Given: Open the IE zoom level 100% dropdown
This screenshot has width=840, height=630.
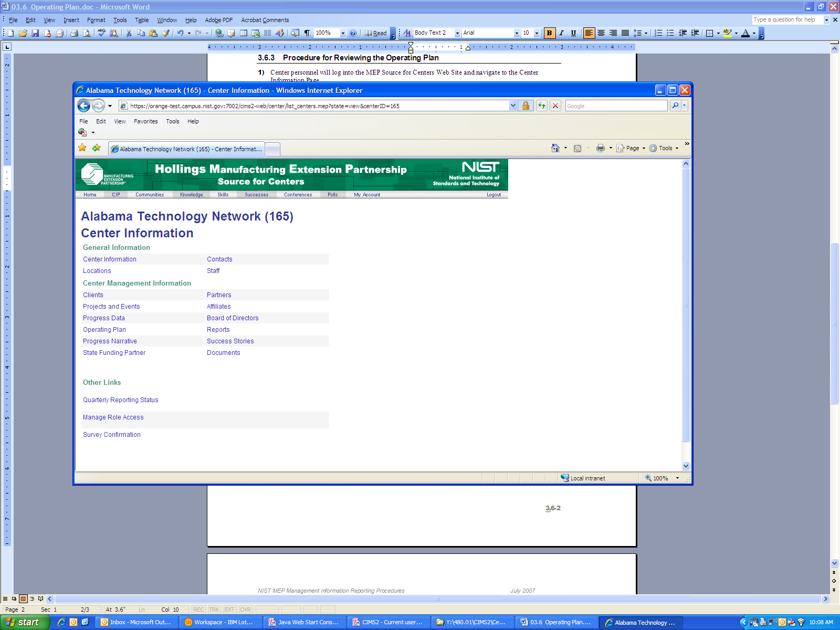Looking at the screenshot, I should [x=677, y=478].
